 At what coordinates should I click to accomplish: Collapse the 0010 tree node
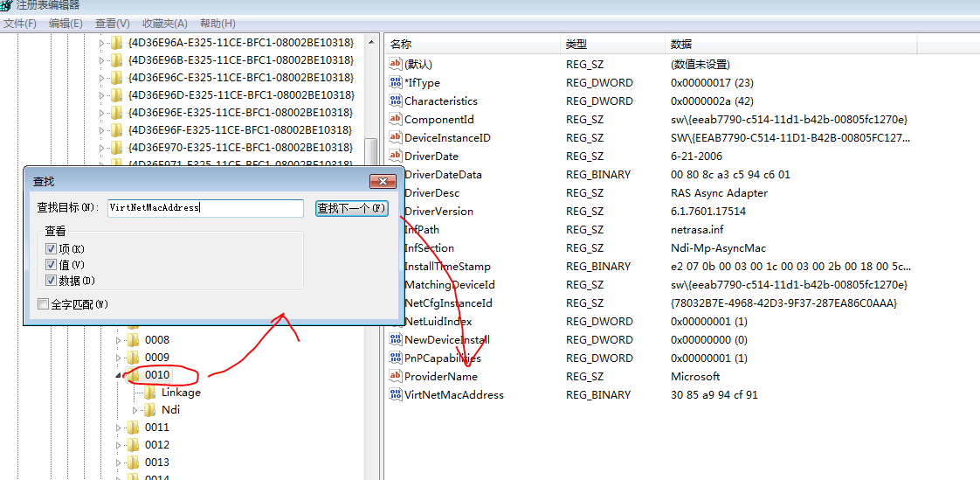[x=120, y=375]
